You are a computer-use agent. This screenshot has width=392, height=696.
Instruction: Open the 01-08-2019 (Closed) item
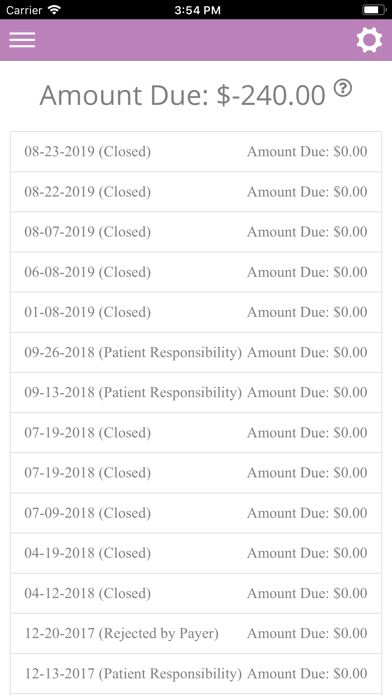coord(196,312)
